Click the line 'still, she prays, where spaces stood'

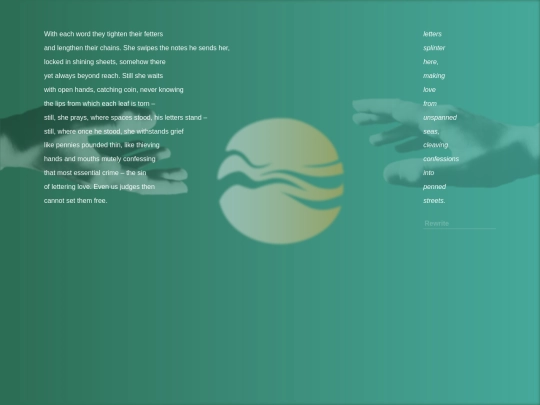click(x=125, y=118)
